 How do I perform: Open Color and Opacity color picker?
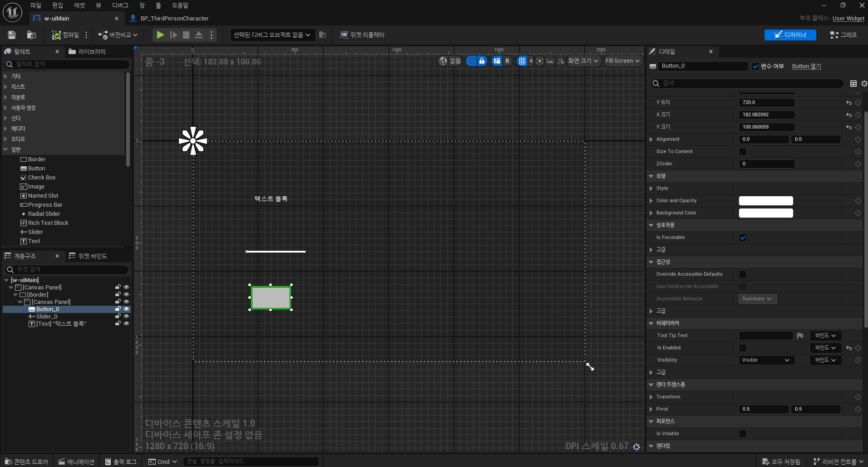click(x=766, y=201)
